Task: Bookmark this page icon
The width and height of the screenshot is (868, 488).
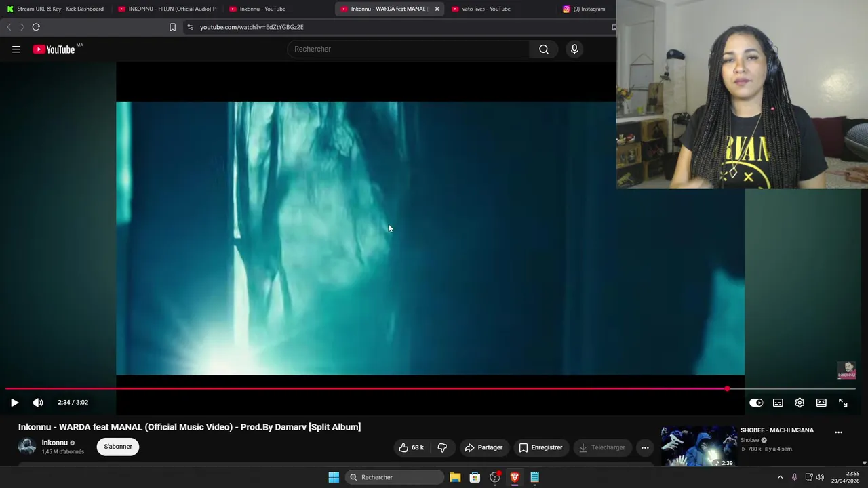Action: 172,27
